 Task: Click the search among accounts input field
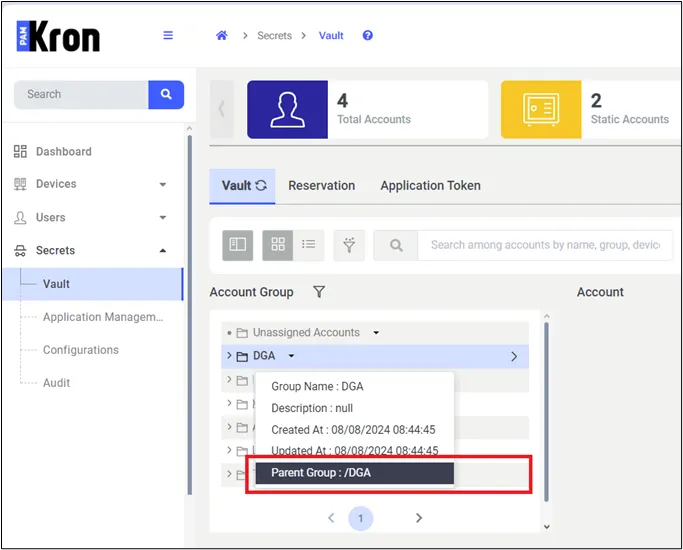click(x=545, y=245)
